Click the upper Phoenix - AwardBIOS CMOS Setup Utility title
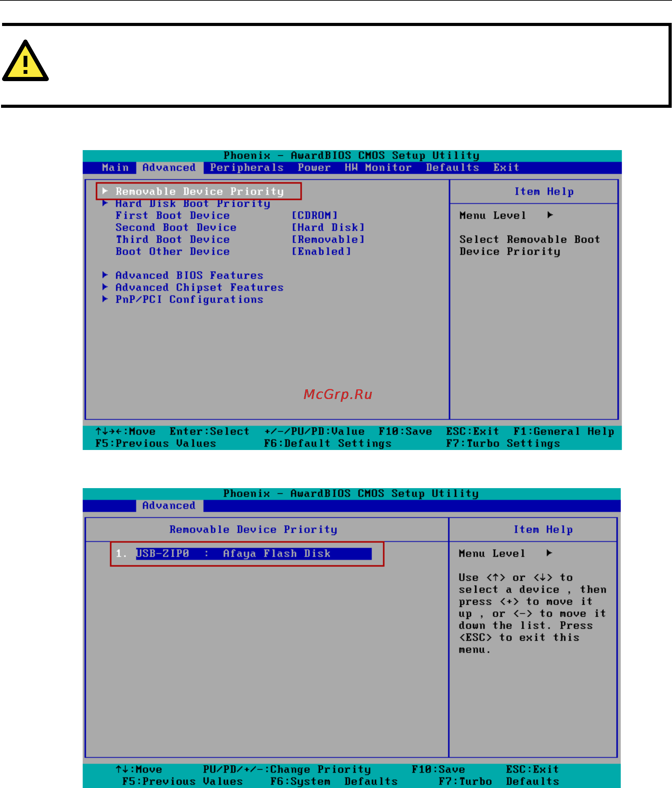Image resolution: width=672 pixels, height=788 pixels. pos(351,156)
